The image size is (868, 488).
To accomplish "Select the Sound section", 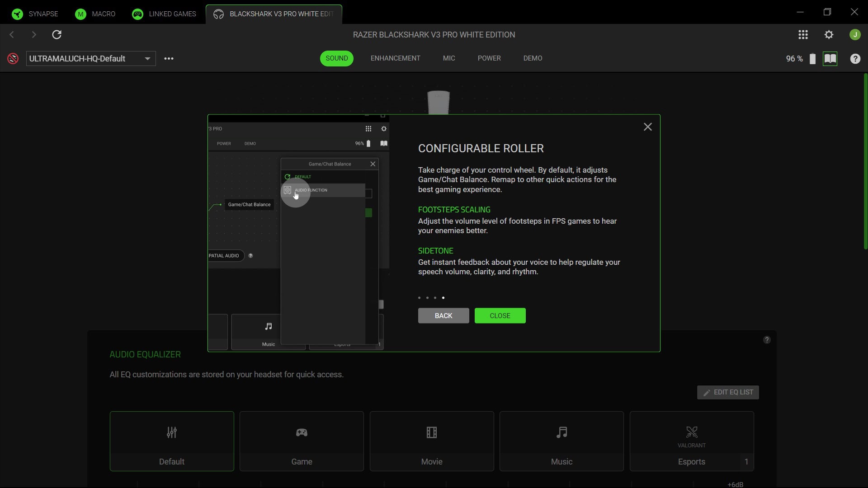I will point(337,58).
